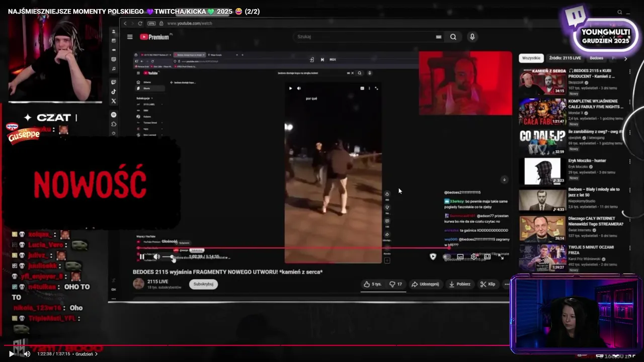Open options for ile zarobiliśmy z owg video
Screen dimensions: 644x362
[629, 132]
